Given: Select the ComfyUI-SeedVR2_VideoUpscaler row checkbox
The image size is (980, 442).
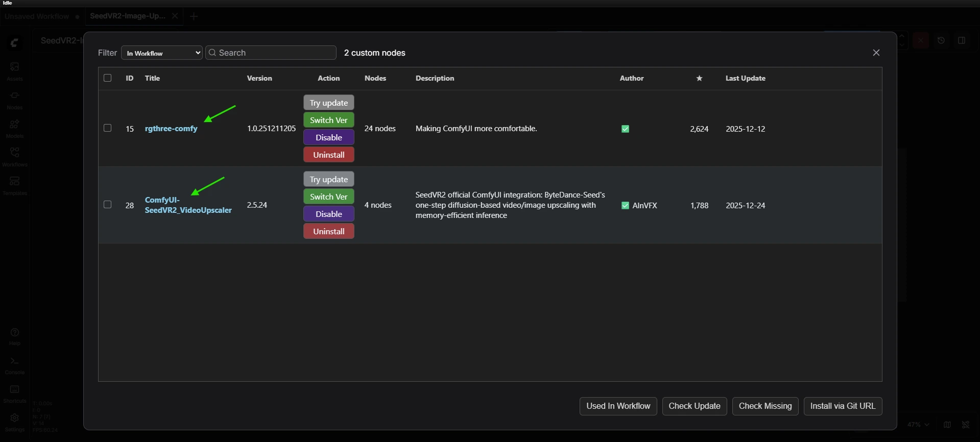Looking at the screenshot, I should (x=107, y=205).
